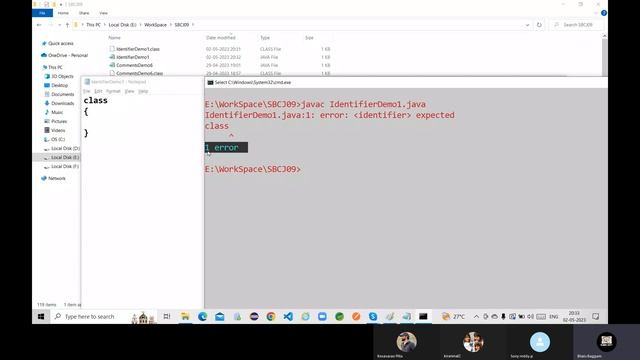Viewport: 640px width, 360px height.
Task: Click the taskbar search box
Action: pos(104,316)
